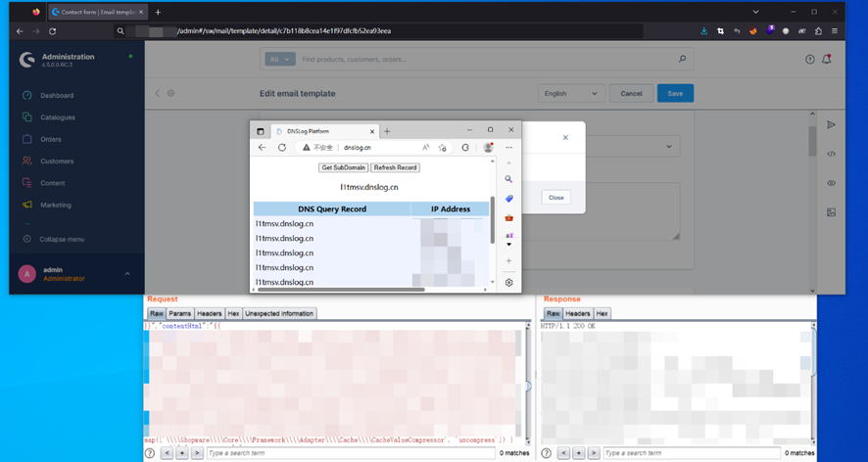Select Params tab in Request panel
Image resolution: width=868 pixels, height=462 pixels.
tap(180, 313)
